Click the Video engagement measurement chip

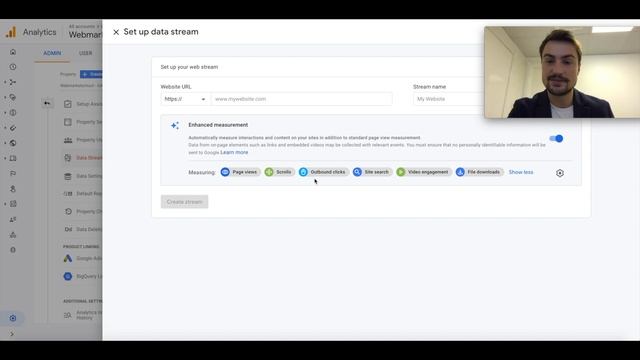pyautogui.click(x=424, y=172)
